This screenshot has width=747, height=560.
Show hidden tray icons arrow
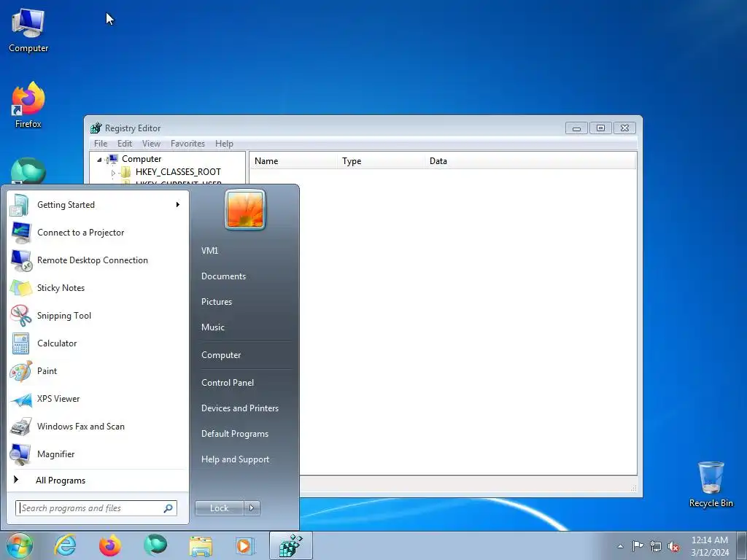pos(620,546)
